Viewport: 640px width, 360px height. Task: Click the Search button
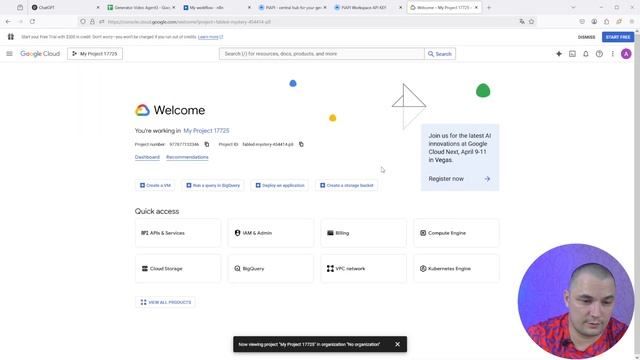tap(440, 53)
